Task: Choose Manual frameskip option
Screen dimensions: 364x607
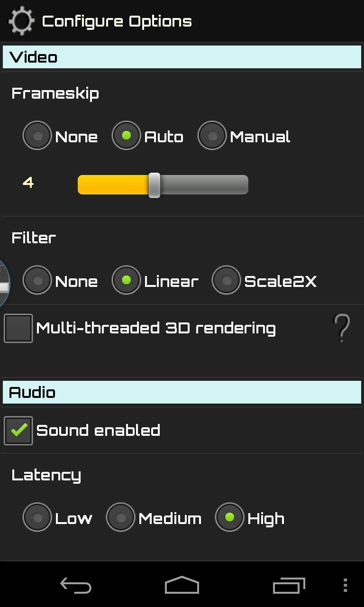Action: 212,136
